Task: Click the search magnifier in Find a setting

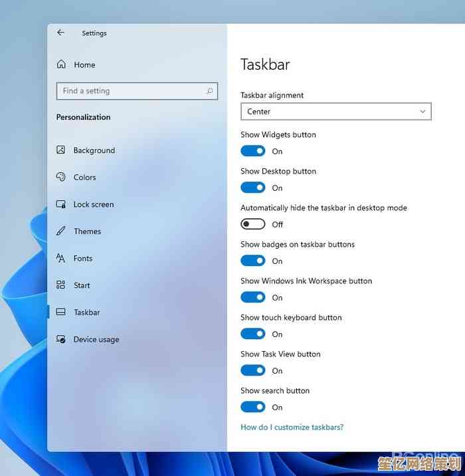Action: (x=210, y=91)
